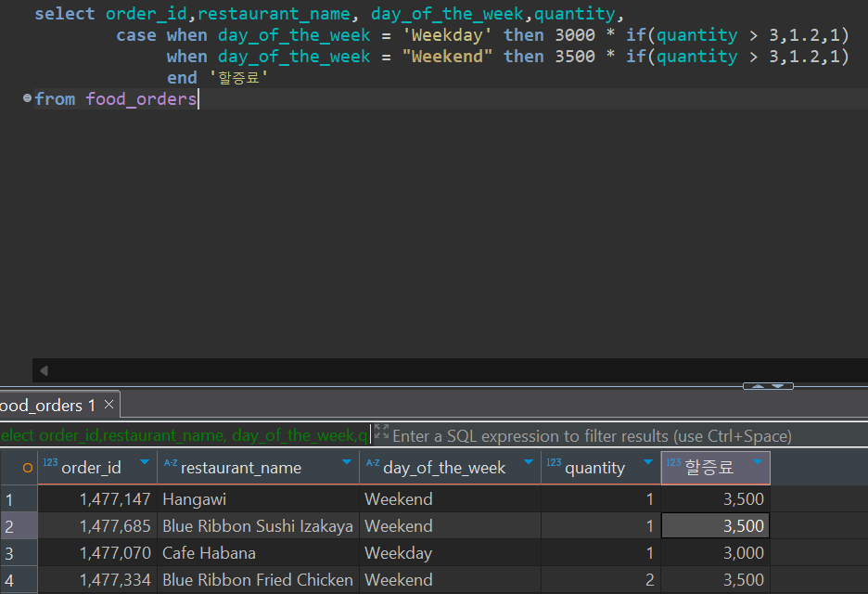Select the day_of_the_week column header
The height and width of the screenshot is (594, 868).
tap(450, 468)
